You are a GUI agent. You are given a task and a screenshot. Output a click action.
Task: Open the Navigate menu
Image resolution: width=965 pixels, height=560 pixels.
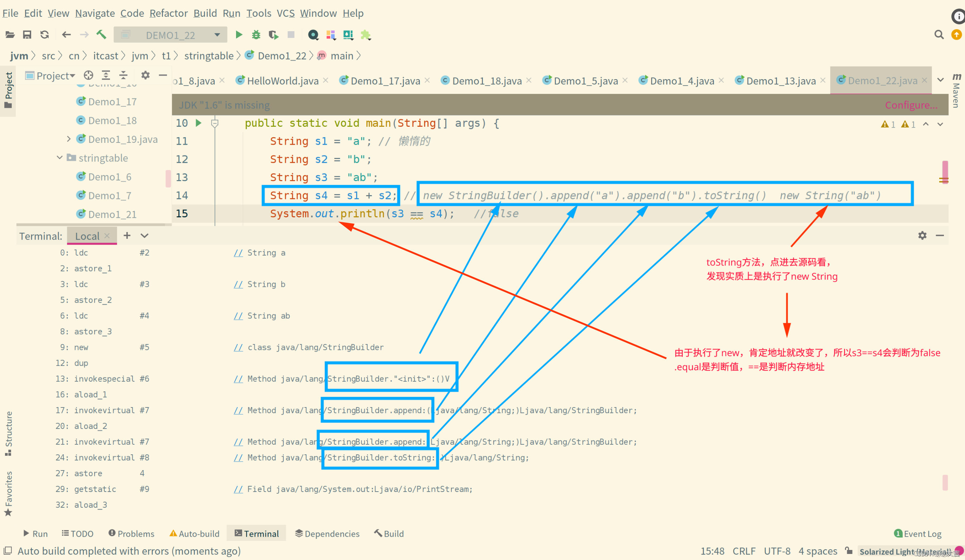tap(95, 13)
